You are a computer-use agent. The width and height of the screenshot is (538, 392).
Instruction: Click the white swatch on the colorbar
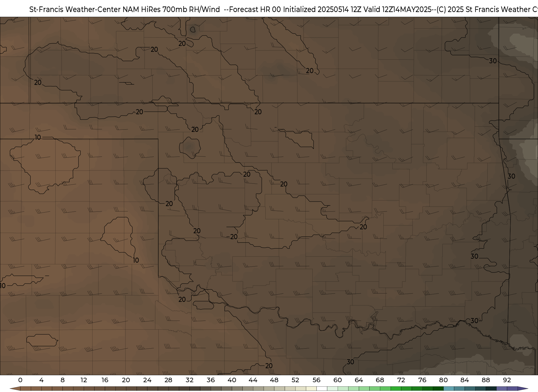(322, 389)
